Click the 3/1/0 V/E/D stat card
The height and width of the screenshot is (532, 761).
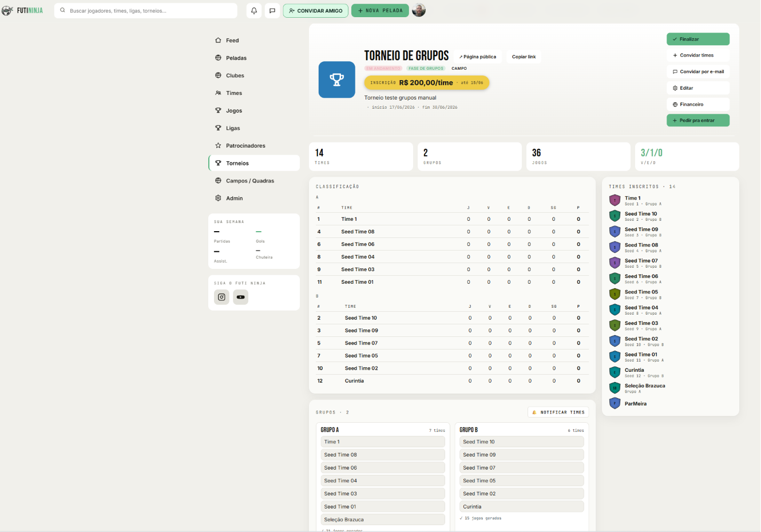687,157
